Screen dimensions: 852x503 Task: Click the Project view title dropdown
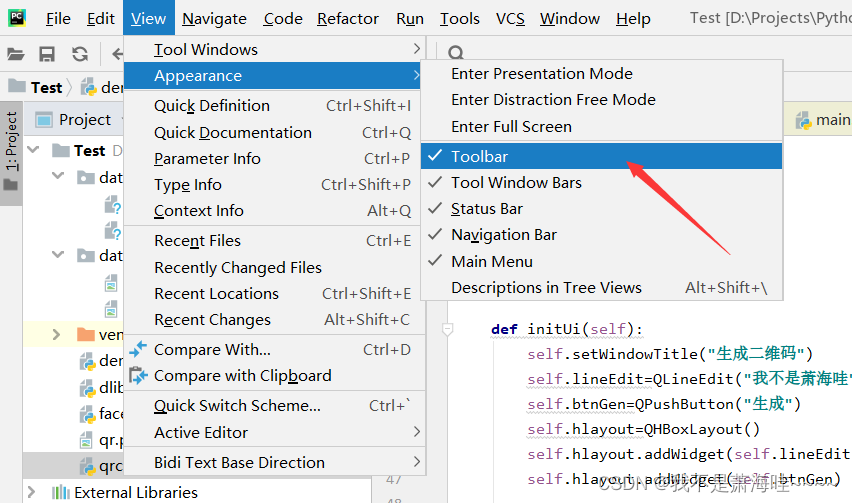pyautogui.click(x=85, y=120)
